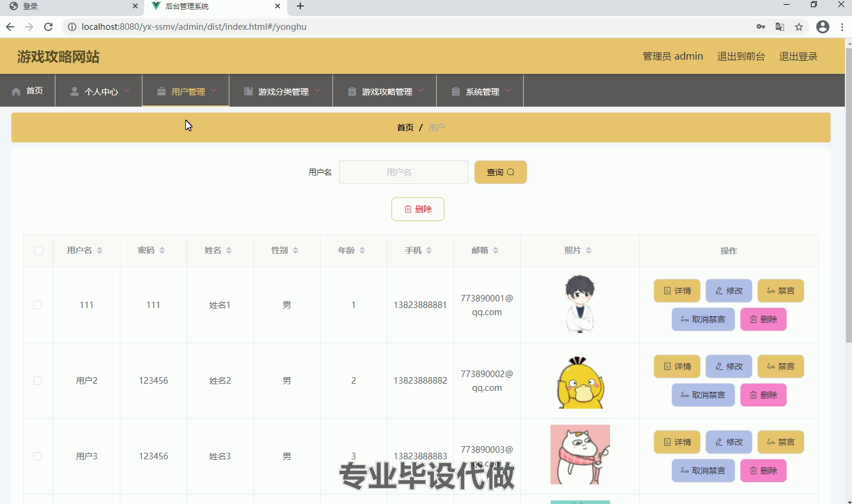The image size is (852, 504).
Task: Click the translate page icon
Action: 780,27
